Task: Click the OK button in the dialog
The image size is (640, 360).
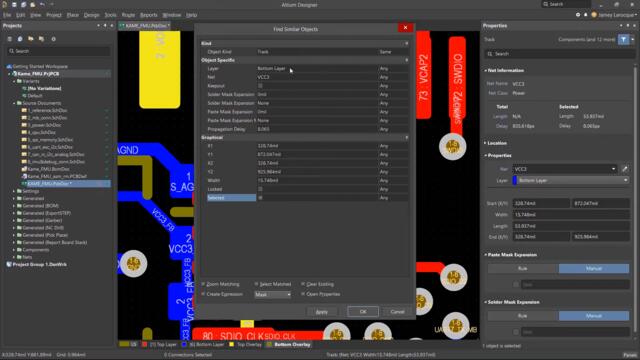Action: pyautogui.click(x=363, y=311)
